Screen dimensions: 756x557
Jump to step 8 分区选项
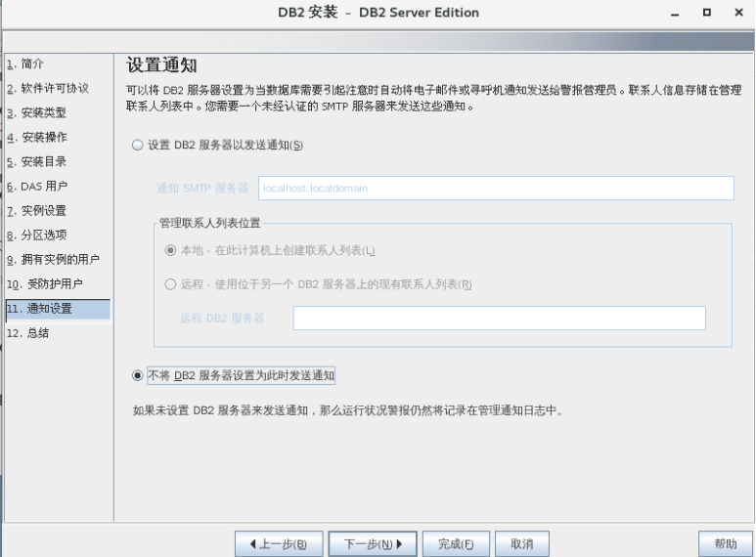tap(36, 236)
